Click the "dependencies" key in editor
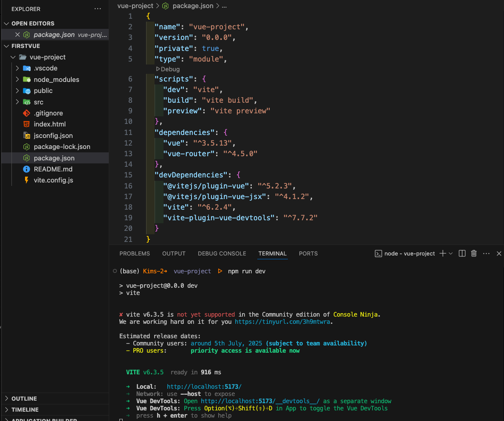 (185, 132)
